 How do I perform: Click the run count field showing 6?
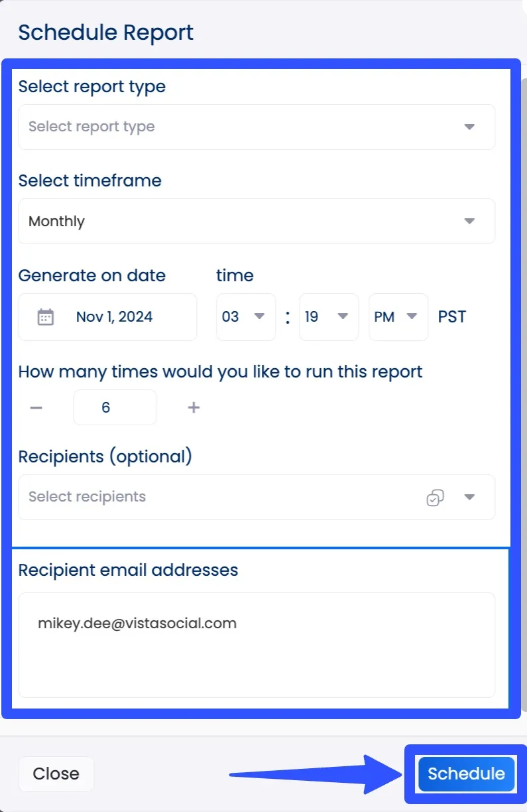click(x=114, y=407)
